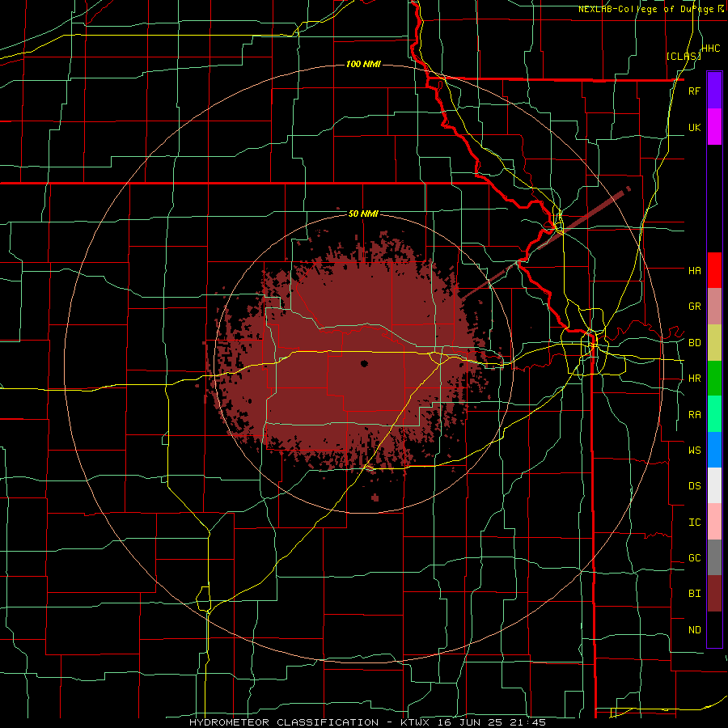Click the IC pink legend swatch

[x=714, y=522]
